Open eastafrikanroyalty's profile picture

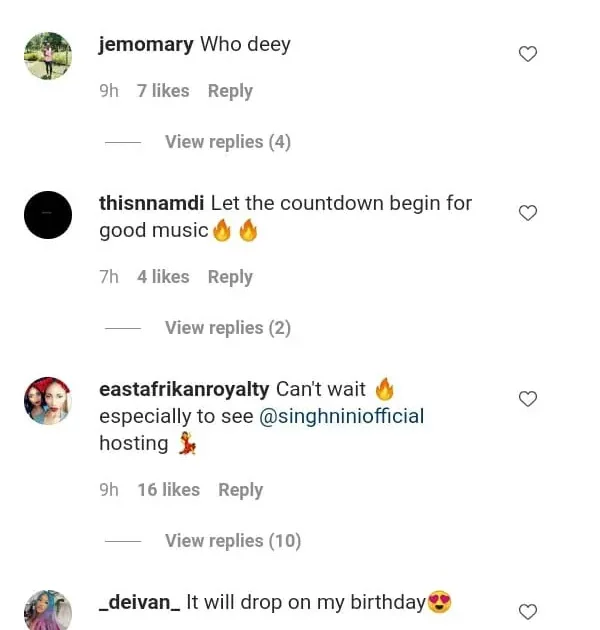[x=48, y=401]
